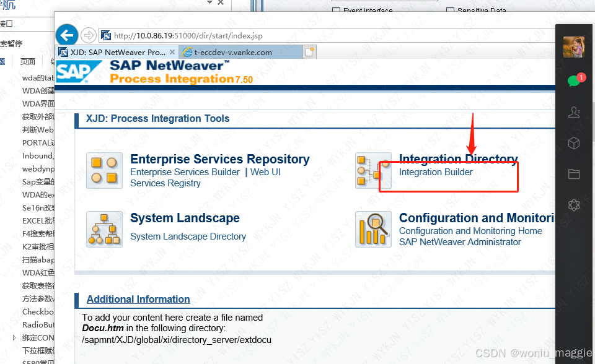Screen dimensions: 595x364
Task: Click the page icon in address bar
Action: [x=106, y=36]
